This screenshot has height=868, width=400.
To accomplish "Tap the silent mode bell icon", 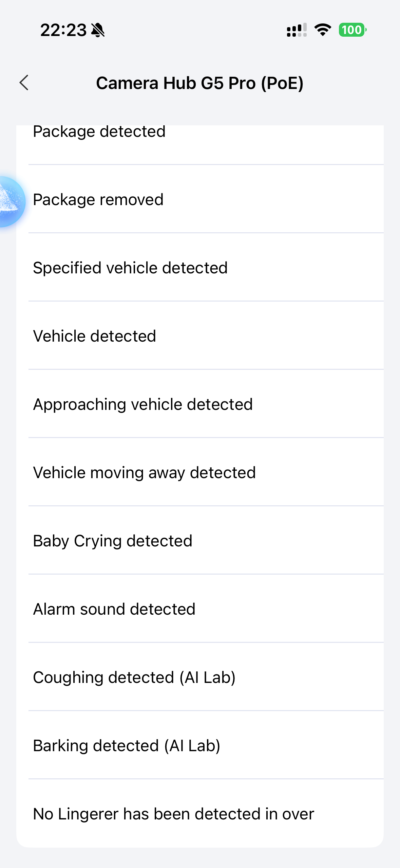I will pyautogui.click(x=98, y=30).
